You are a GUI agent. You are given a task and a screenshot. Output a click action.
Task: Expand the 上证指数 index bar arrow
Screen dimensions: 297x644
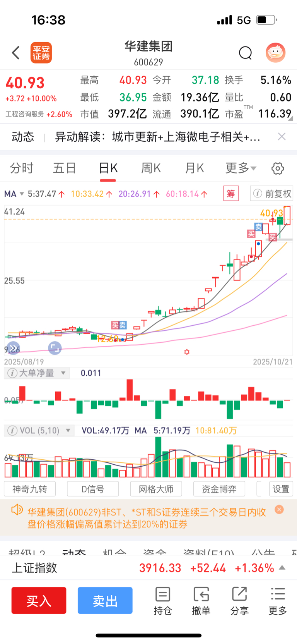(282, 568)
